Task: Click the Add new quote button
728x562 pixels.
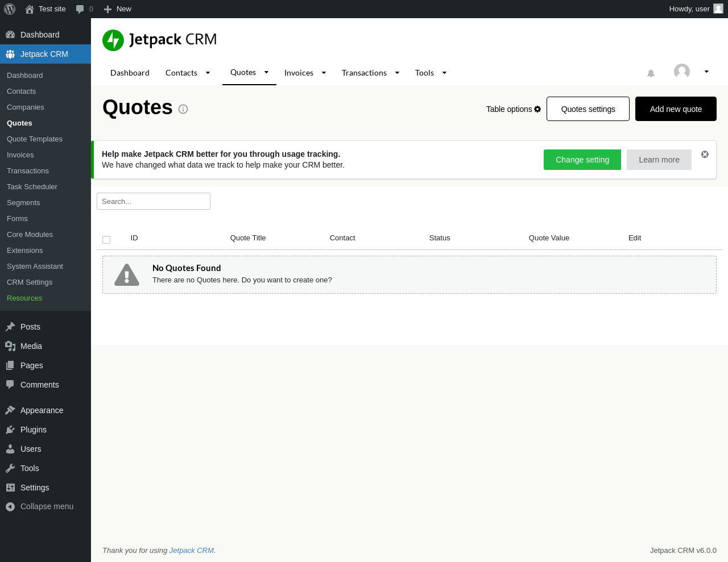Action: pyautogui.click(x=676, y=109)
